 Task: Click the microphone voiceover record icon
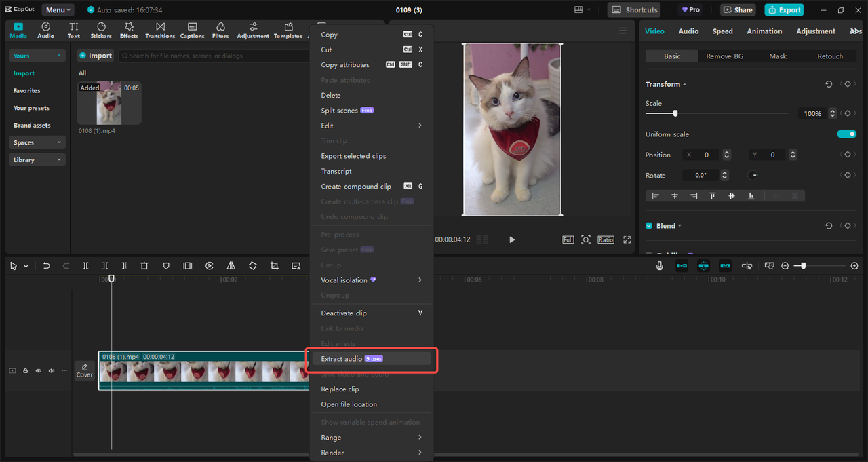click(x=659, y=266)
